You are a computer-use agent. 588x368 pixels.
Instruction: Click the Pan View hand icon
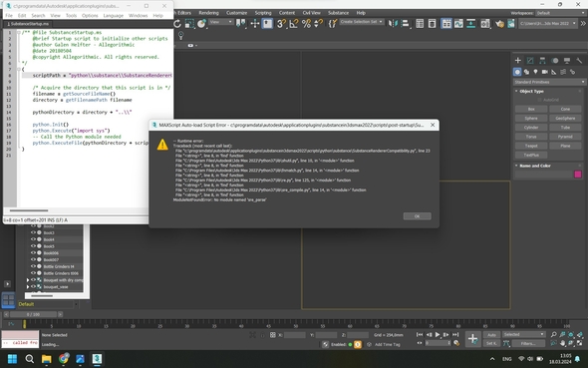click(x=563, y=343)
